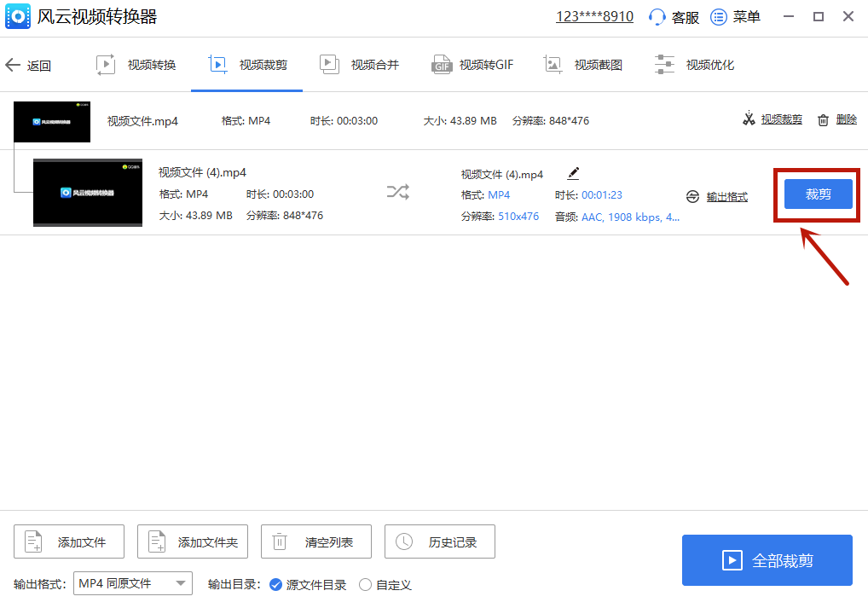Select 自定义 output directory option

385,585
